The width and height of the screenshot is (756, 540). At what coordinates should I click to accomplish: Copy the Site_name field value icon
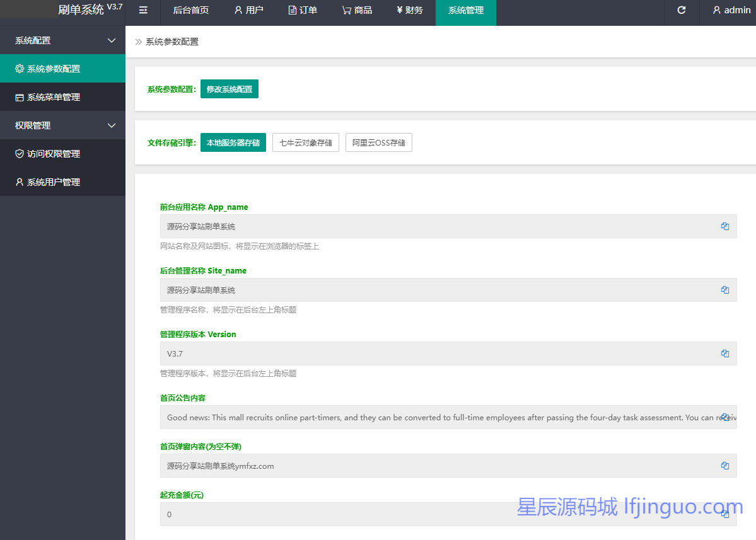725,290
